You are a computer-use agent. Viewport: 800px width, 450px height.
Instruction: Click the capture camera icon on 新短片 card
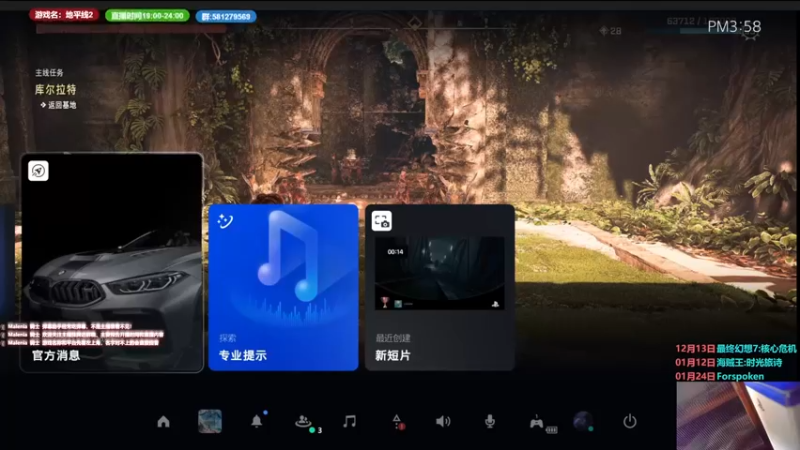[381, 221]
